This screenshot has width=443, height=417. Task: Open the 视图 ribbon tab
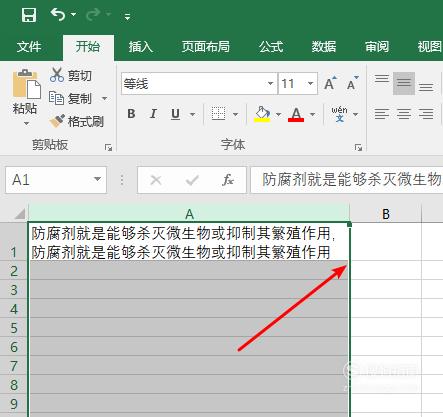(430, 47)
